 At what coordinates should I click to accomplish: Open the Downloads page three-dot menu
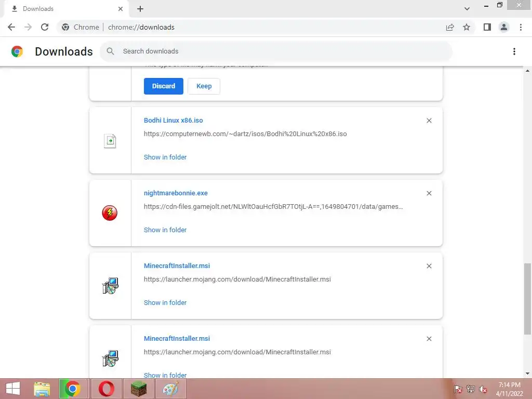514,51
